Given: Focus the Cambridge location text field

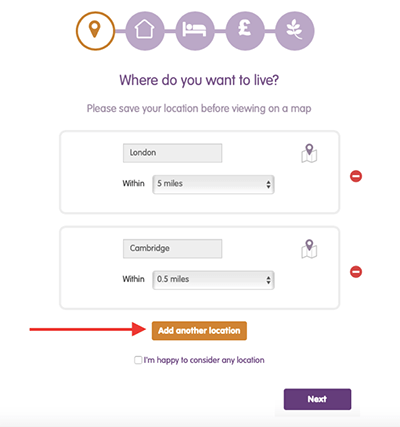Looking at the screenshot, I should pyautogui.click(x=172, y=249).
